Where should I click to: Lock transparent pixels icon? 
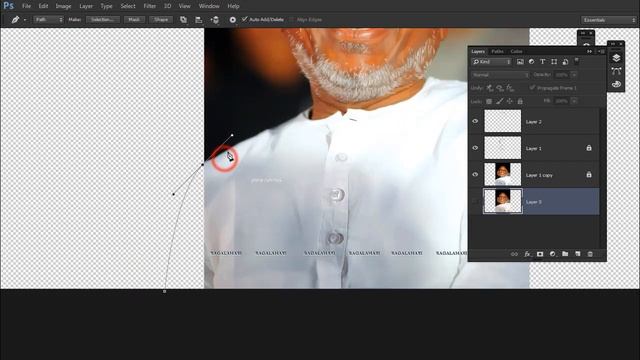489,101
